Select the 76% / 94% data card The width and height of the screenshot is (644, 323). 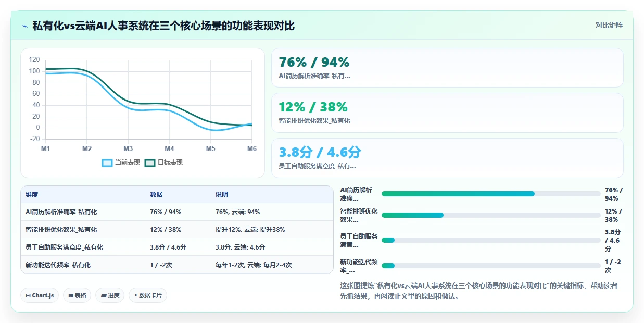(x=447, y=68)
